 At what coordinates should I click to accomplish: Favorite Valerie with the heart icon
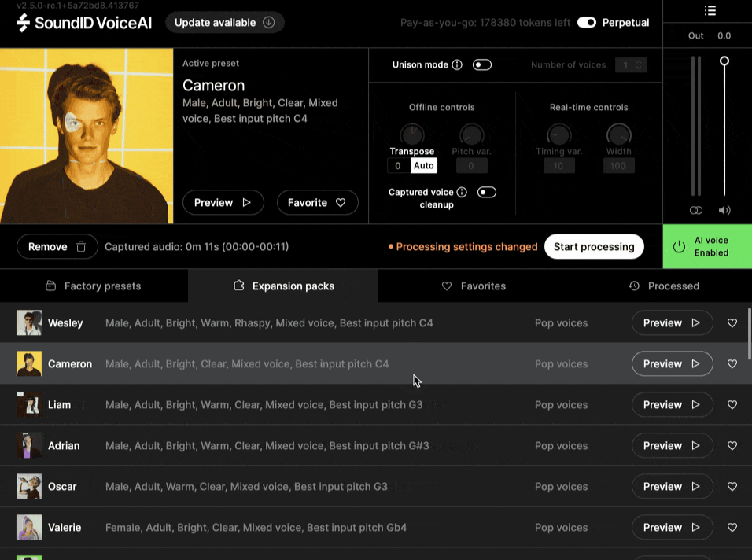[x=732, y=527]
